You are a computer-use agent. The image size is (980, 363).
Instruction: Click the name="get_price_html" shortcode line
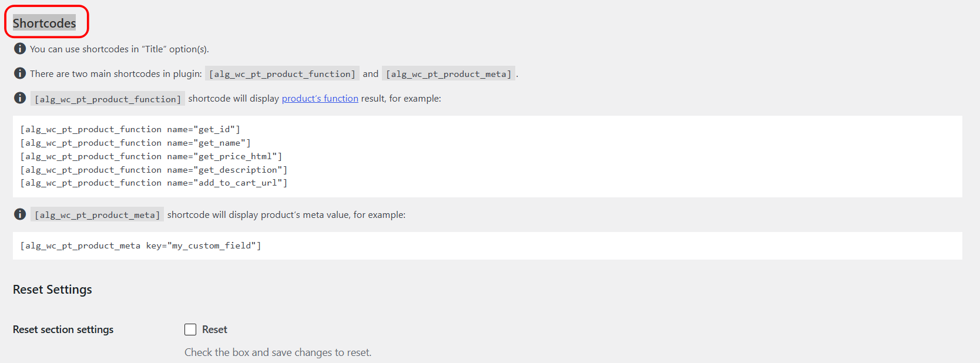click(151, 156)
